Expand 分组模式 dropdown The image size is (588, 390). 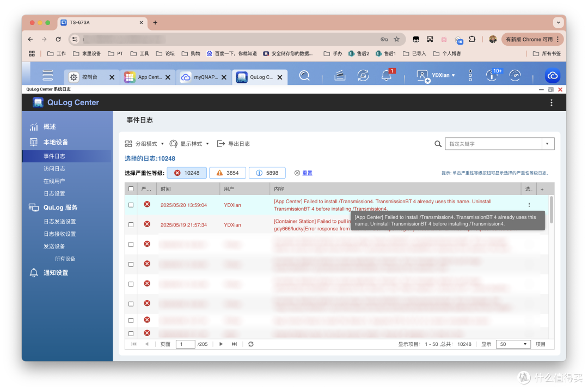pyautogui.click(x=144, y=144)
